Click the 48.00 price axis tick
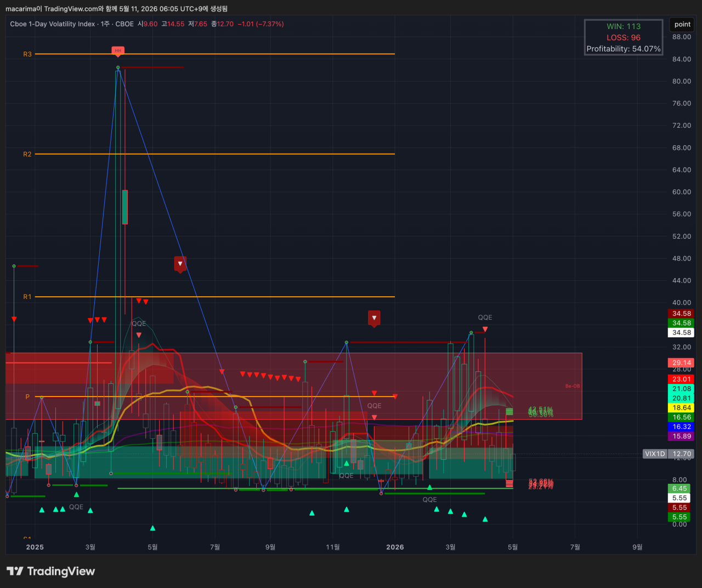The height and width of the screenshot is (588, 702). tap(682, 258)
